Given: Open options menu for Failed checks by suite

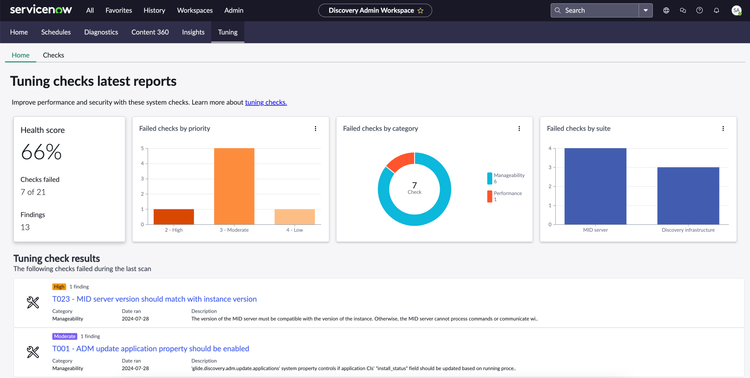Looking at the screenshot, I should point(723,128).
